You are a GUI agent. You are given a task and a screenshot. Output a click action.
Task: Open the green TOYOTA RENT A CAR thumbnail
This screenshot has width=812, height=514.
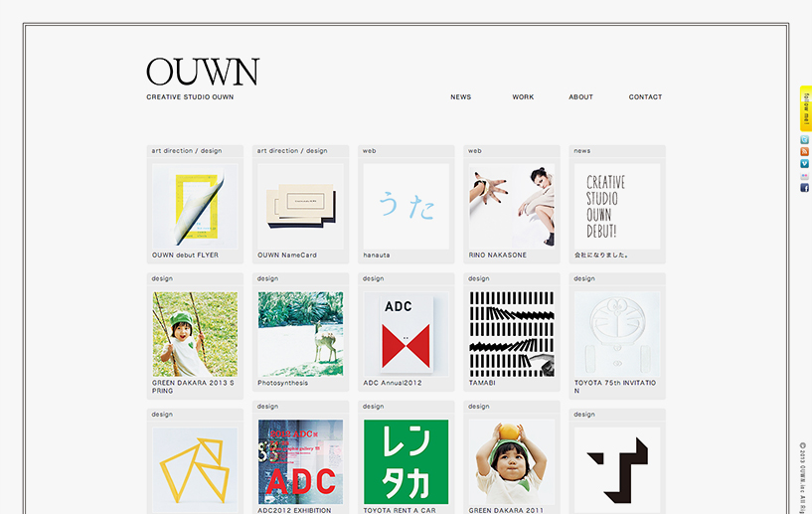(x=406, y=462)
